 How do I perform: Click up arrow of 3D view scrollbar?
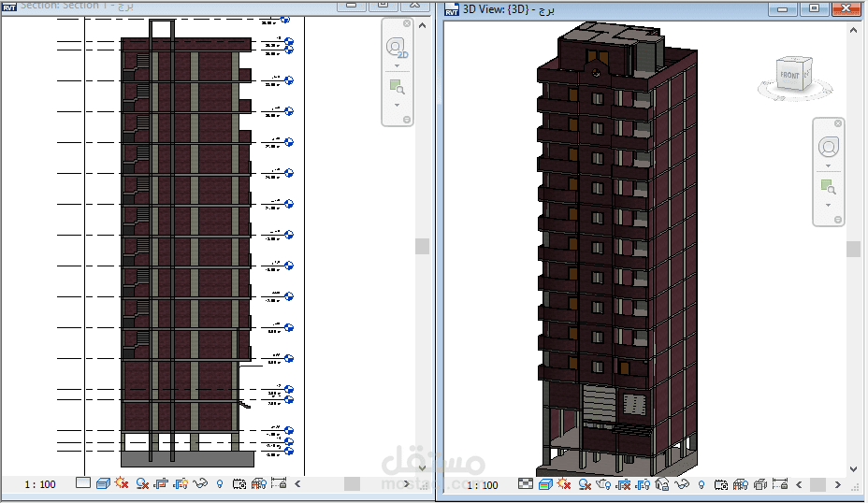coord(854,31)
